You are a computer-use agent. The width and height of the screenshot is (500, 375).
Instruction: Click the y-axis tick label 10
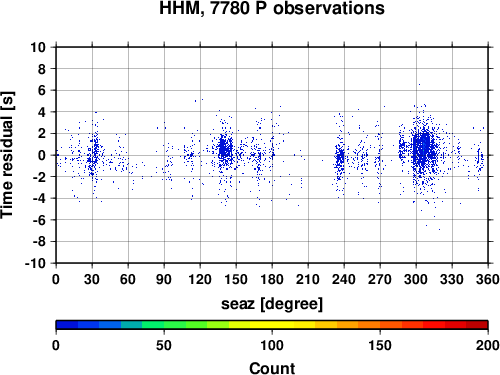[x=38, y=47]
